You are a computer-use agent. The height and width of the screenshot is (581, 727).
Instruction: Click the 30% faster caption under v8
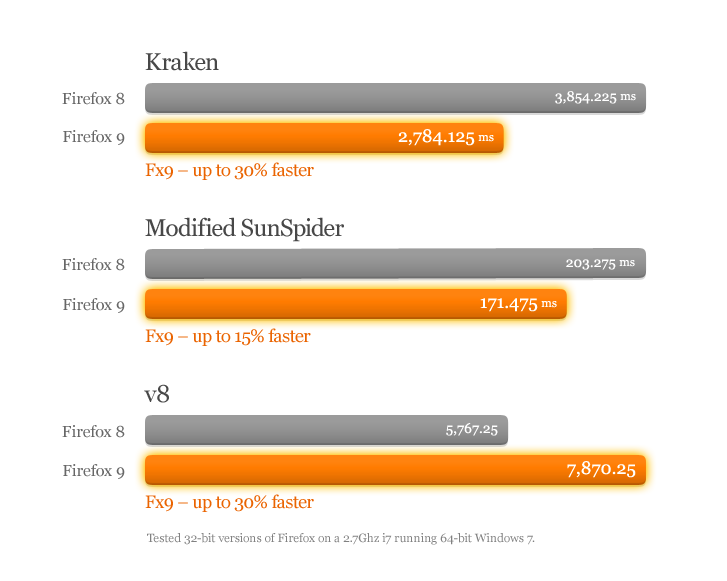[x=229, y=502]
